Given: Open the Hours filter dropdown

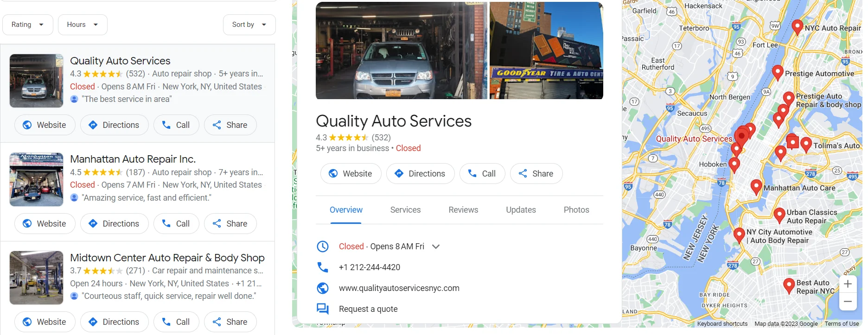Looking at the screenshot, I should [83, 25].
